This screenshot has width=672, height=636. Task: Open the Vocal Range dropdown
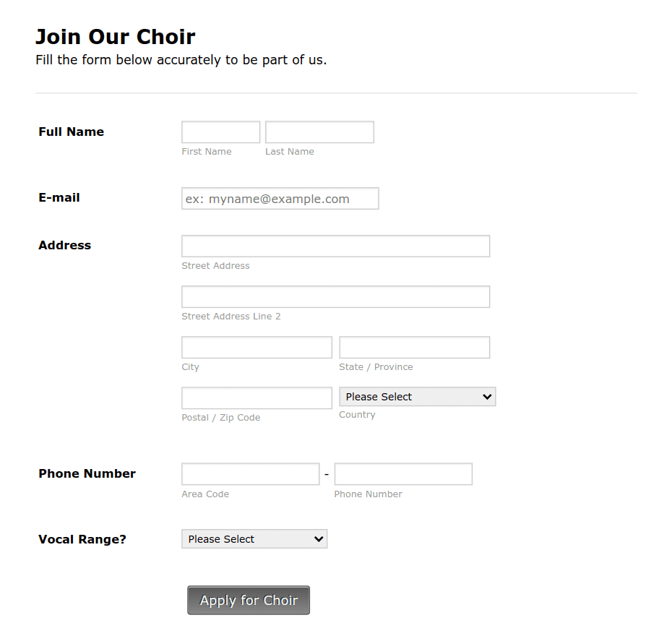pyautogui.click(x=254, y=538)
